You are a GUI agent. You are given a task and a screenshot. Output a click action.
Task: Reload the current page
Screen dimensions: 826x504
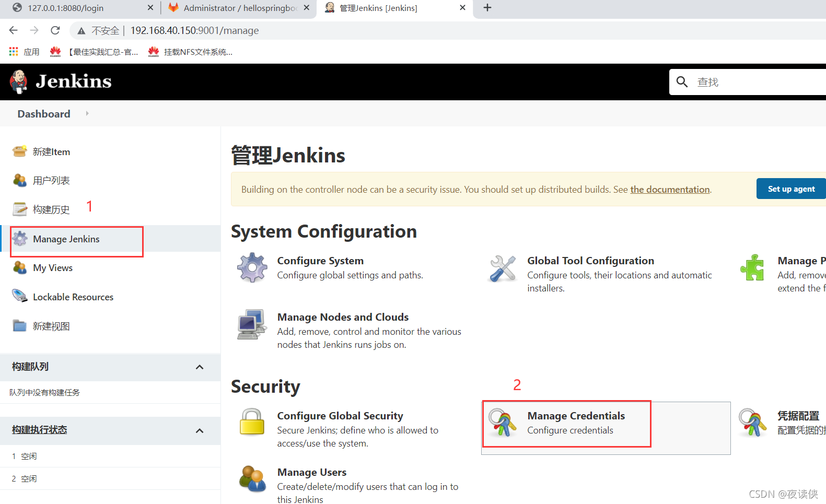point(55,30)
